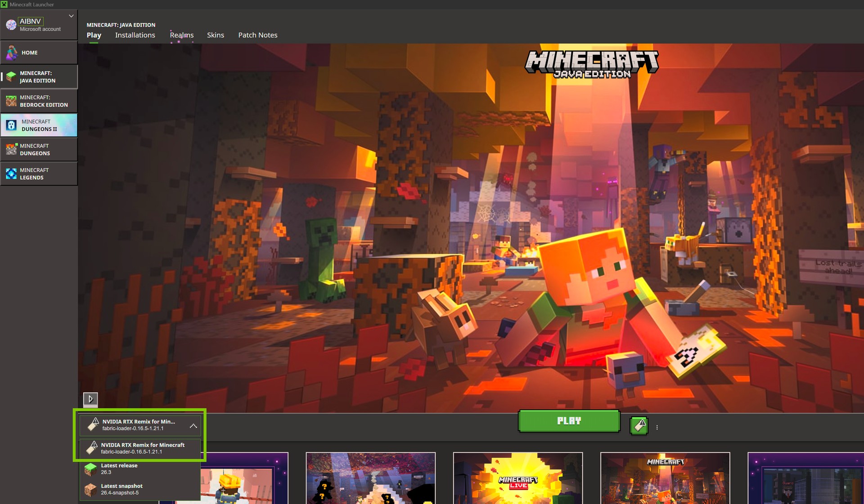Open the news card showing Guard character
The height and width of the screenshot is (504, 864).
tap(806, 478)
